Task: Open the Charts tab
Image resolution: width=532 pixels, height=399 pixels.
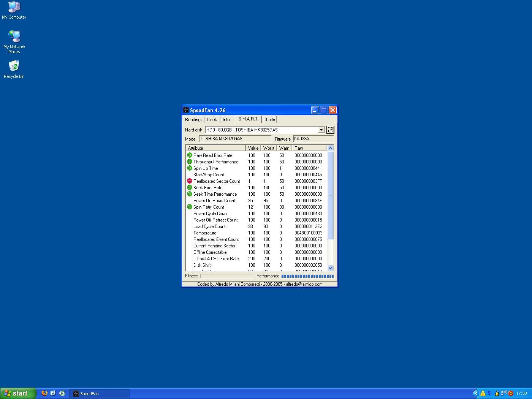Action: point(269,120)
